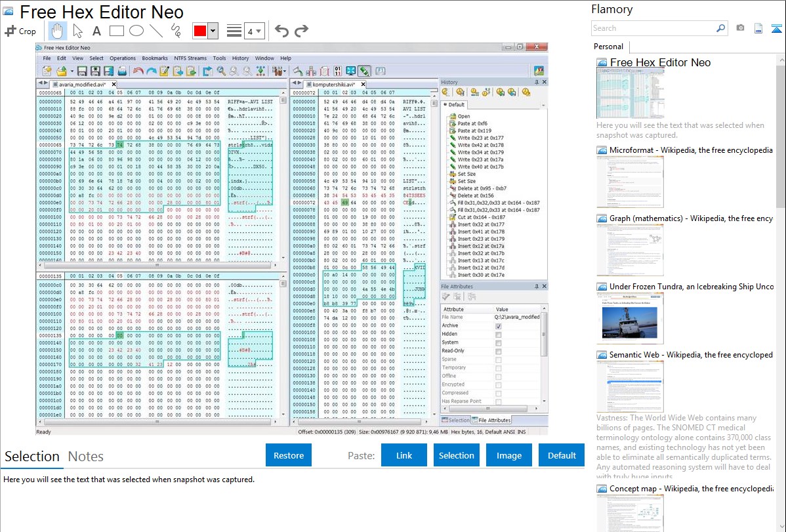Choose the arrow pointer tool

pos(77,31)
